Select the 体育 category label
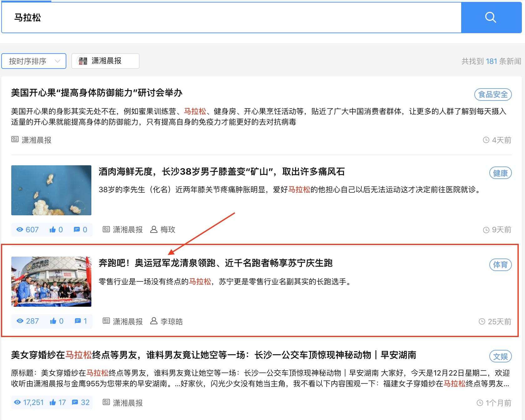The height and width of the screenshot is (420, 525). pyautogui.click(x=501, y=264)
